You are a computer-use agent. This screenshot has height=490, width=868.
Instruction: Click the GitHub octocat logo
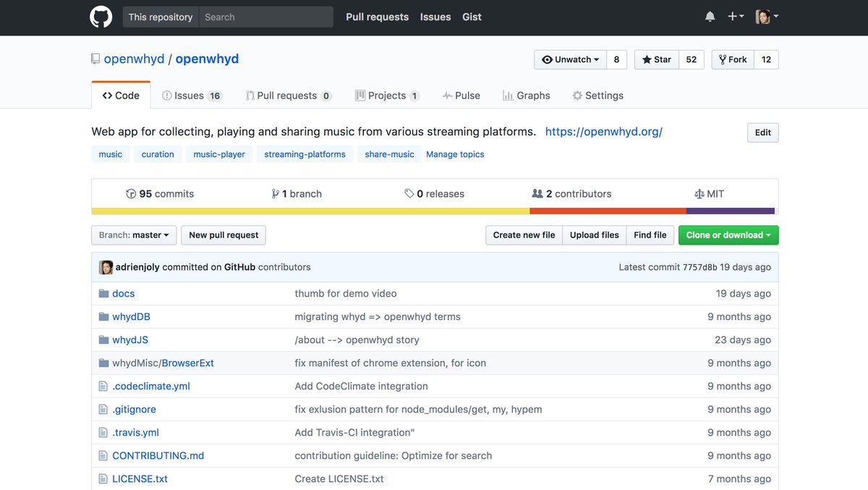click(x=101, y=17)
